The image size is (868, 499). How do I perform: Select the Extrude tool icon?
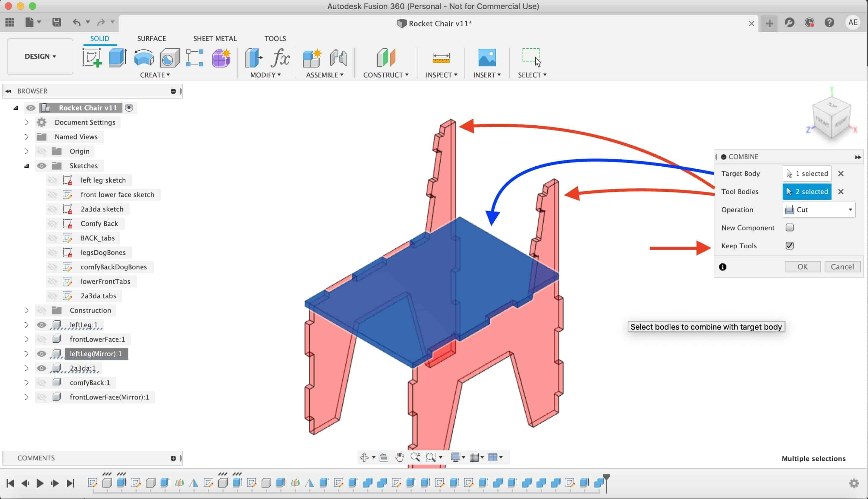(x=118, y=58)
